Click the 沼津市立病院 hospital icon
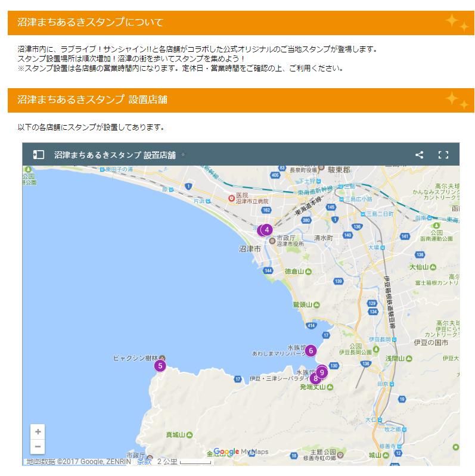The width and height of the screenshot is (475, 476). coord(232,198)
